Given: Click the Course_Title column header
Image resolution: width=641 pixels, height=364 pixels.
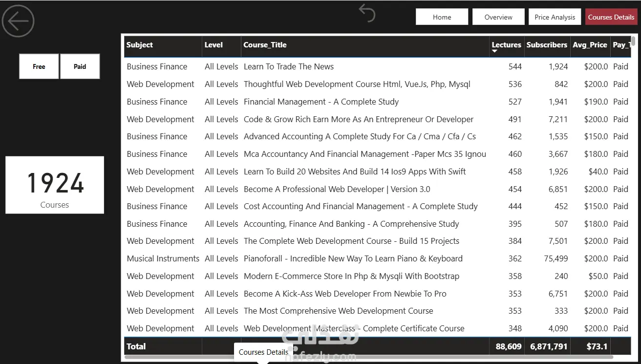Looking at the screenshot, I should point(265,45).
